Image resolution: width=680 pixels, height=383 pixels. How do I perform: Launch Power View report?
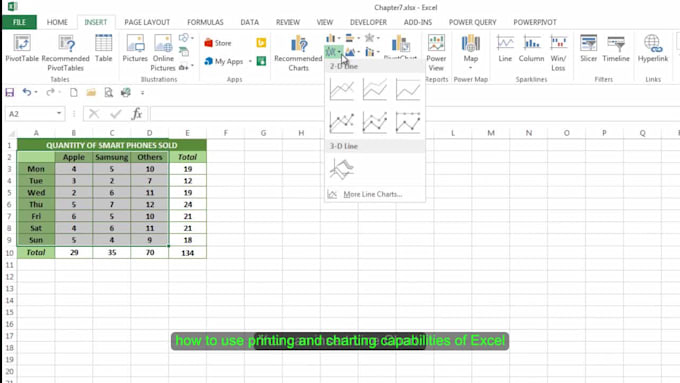point(436,53)
